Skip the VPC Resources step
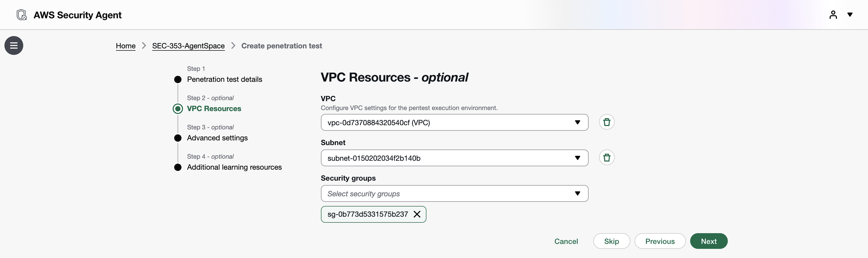This screenshot has width=868, height=258. (x=611, y=241)
